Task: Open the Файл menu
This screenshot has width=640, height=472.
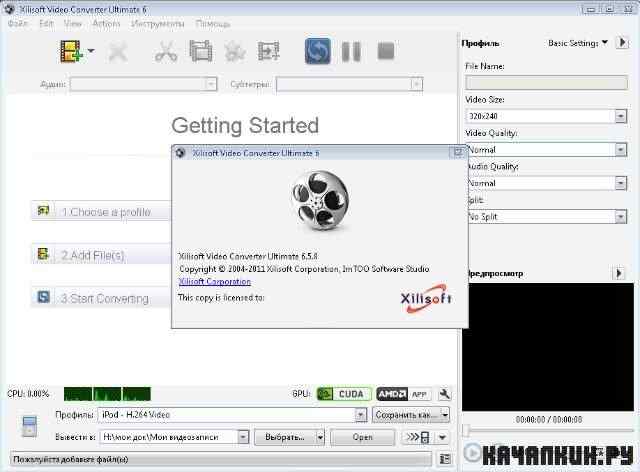Action: pyautogui.click(x=18, y=24)
